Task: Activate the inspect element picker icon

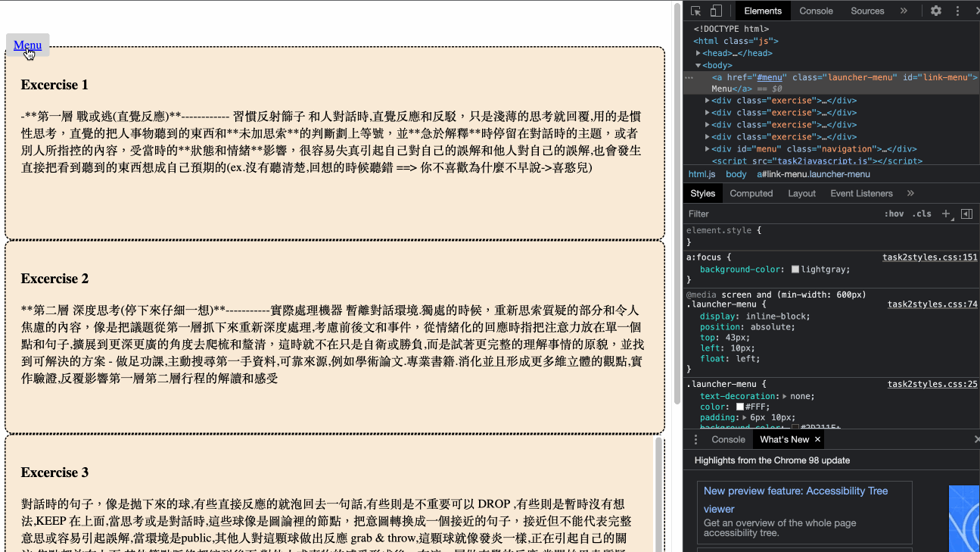Action: pyautogui.click(x=696, y=11)
